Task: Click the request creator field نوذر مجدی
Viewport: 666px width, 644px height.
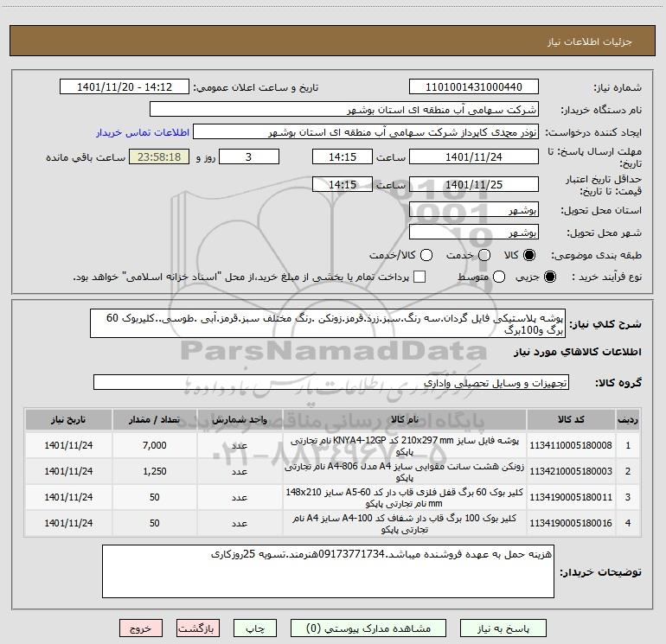Action: click(366, 132)
